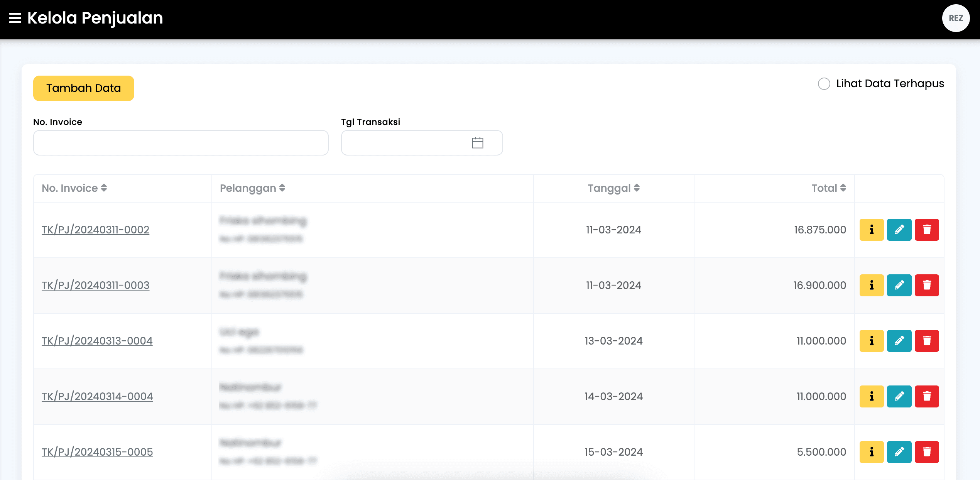Delete invoice TK/PJ/20240313-0004 using trash icon
This screenshot has width=980, height=480.
[926, 341]
